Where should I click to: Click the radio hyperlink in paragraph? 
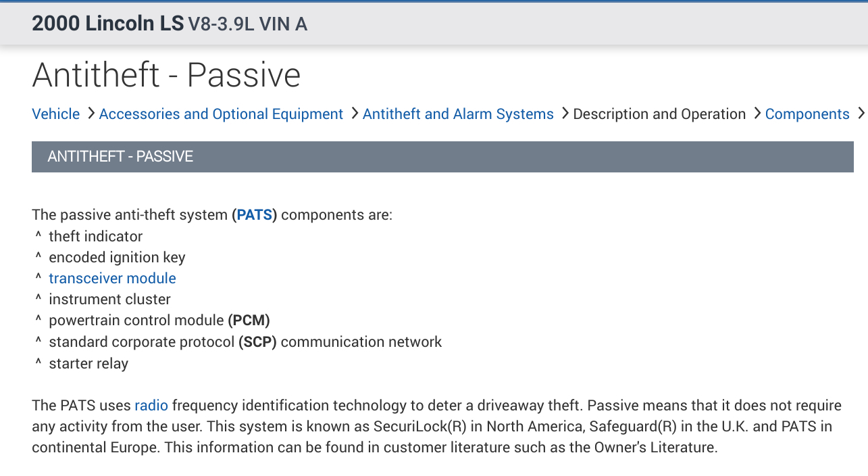click(151, 406)
